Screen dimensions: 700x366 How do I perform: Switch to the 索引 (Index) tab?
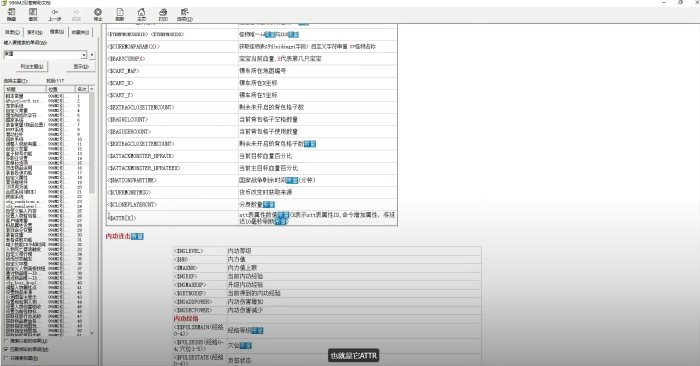pos(34,32)
